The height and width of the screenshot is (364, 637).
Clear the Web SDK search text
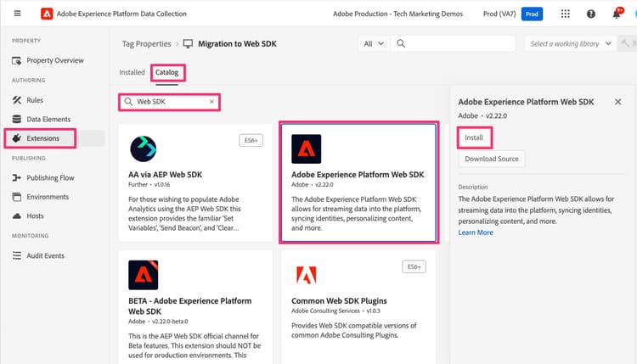[211, 102]
